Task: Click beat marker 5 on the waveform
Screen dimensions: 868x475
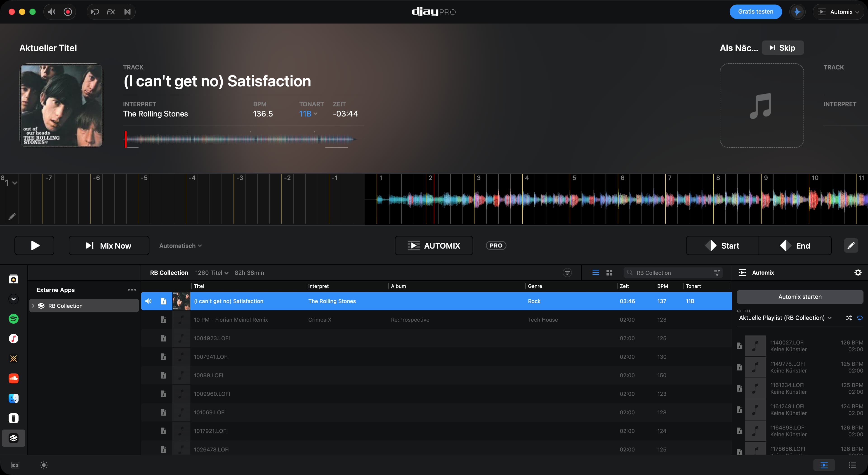Action: click(x=574, y=178)
